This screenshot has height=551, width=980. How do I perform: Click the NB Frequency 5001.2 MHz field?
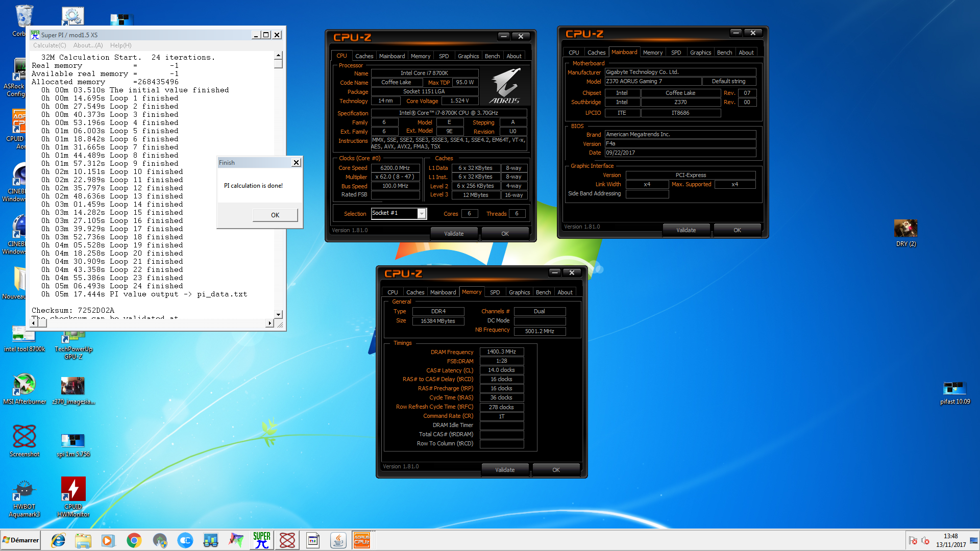pos(540,331)
